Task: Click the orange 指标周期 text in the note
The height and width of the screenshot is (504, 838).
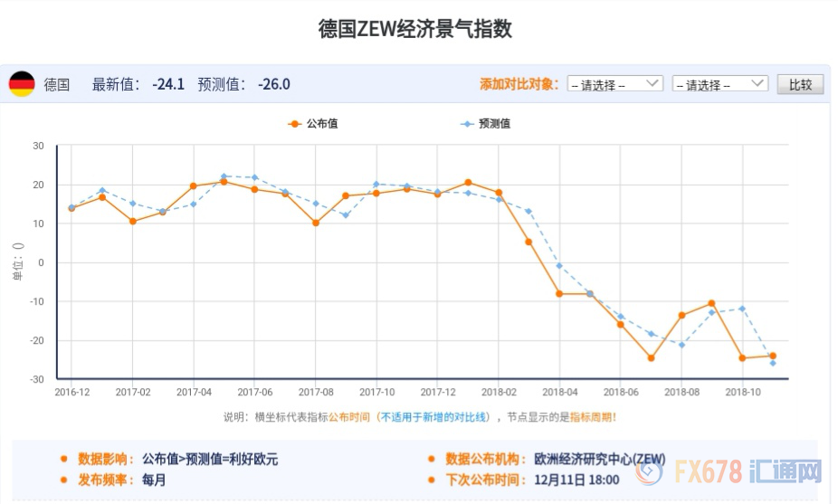Action: tap(594, 417)
